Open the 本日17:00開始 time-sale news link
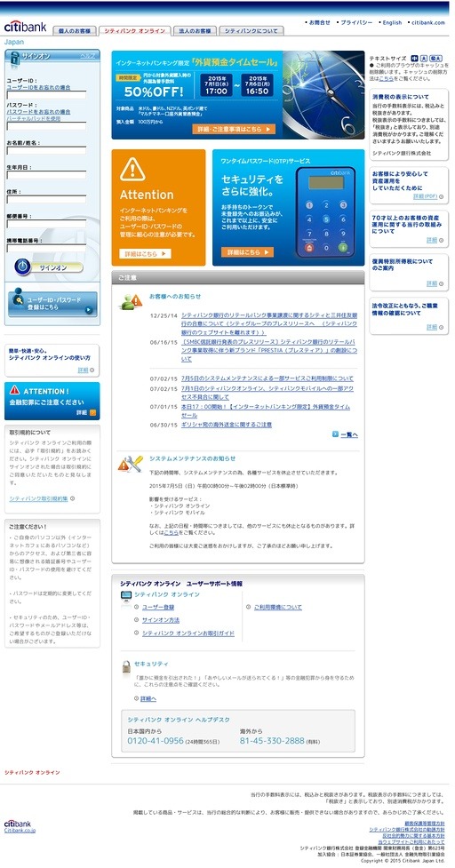The width and height of the screenshot is (455, 868). [x=266, y=410]
